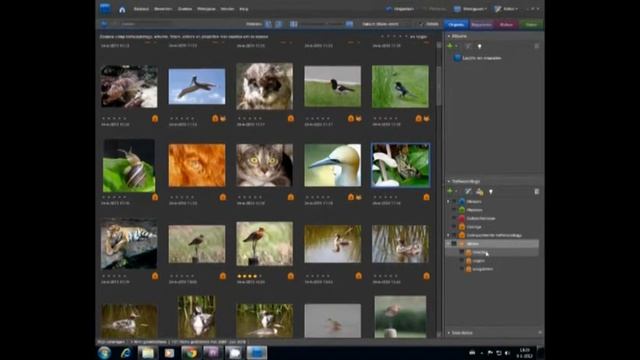Click the Undo arrow icon in top bar
640x360 pixels.
tap(389, 9)
